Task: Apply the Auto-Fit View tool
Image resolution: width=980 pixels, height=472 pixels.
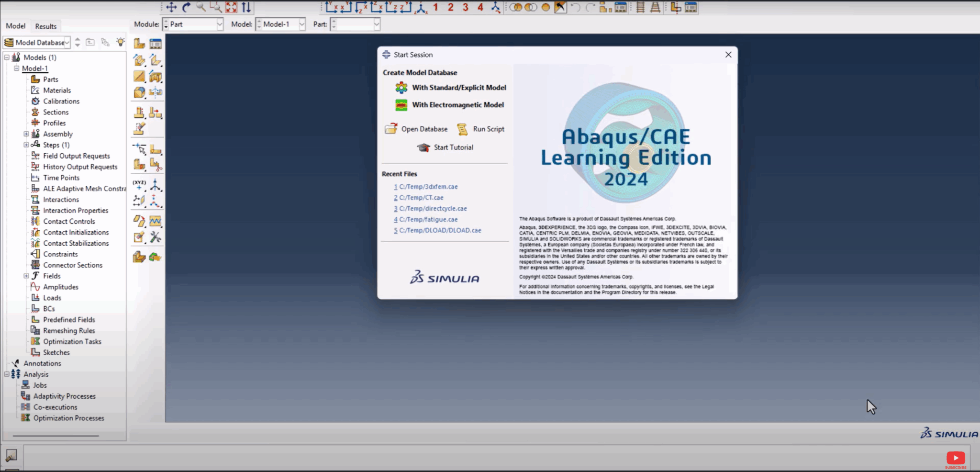Action: [x=232, y=7]
